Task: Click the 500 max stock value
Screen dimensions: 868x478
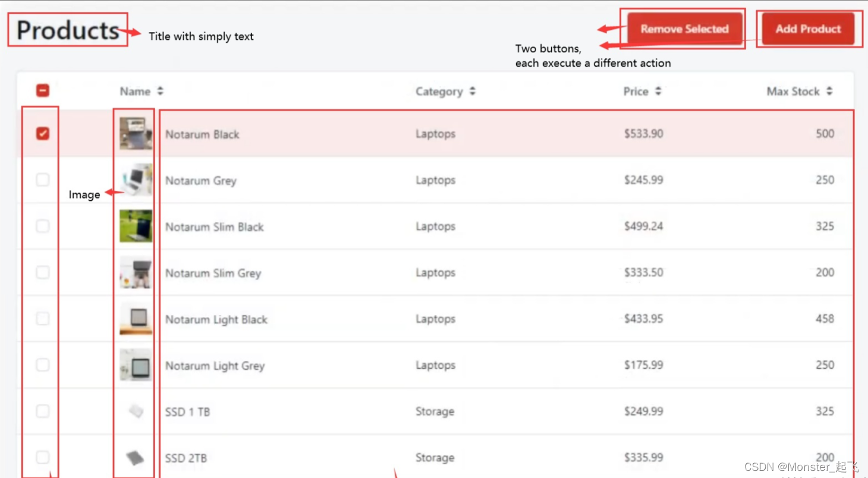Action: point(825,133)
